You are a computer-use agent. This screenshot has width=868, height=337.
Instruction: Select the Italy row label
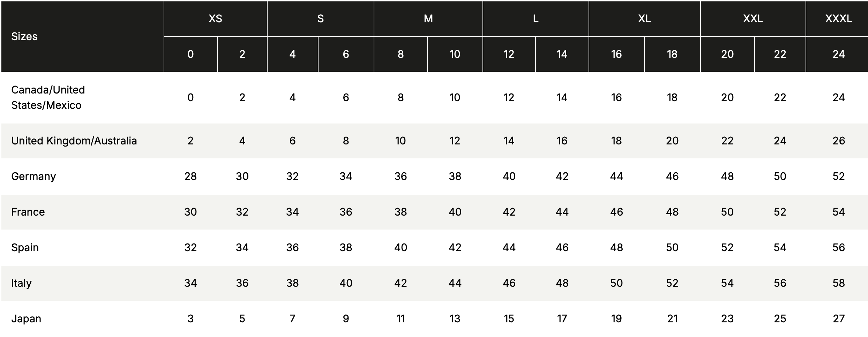click(x=22, y=283)
